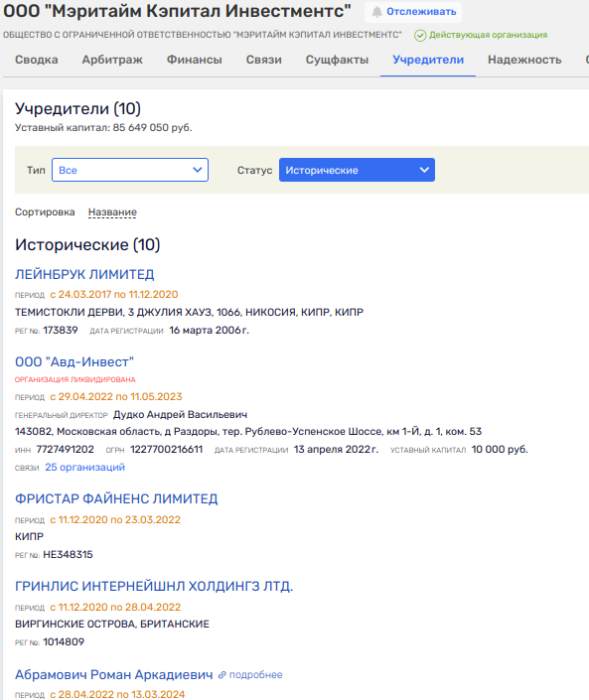Click the period с 28.04.2022 по 13.03.2024
Viewport: 589px width, 700px height.
(x=117, y=695)
